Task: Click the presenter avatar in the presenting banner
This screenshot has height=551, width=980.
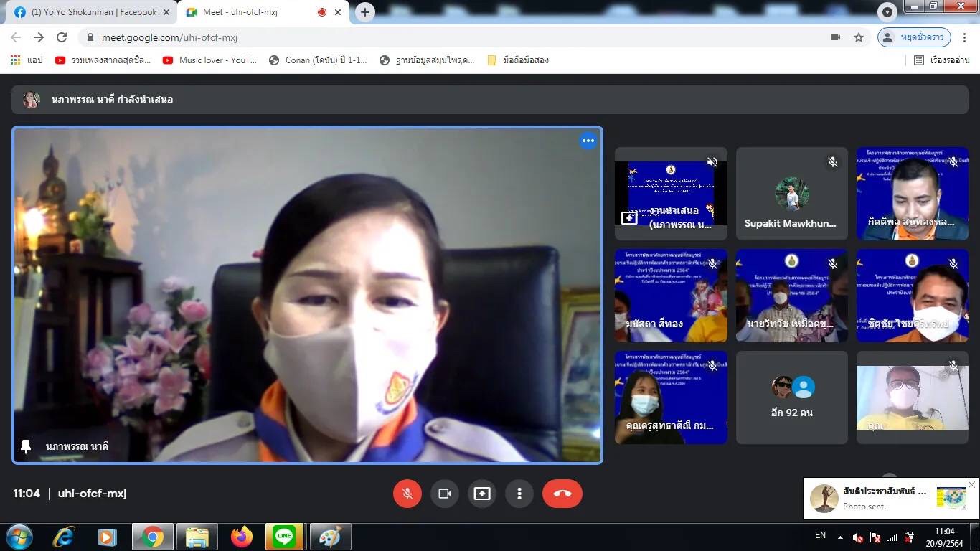Action: pos(31,100)
